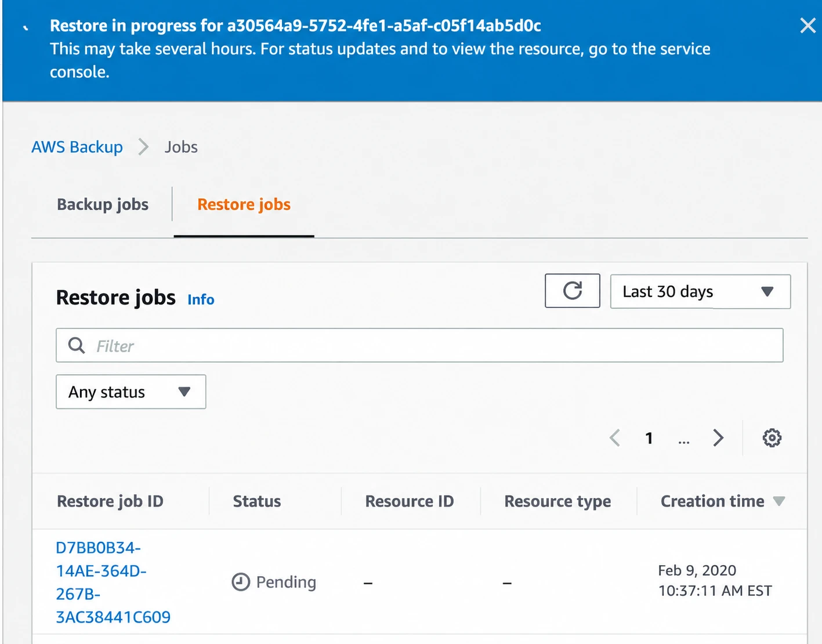Image resolution: width=822 pixels, height=644 pixels.
Task: Go to previous page of results
Action: [x=615, y=438]
